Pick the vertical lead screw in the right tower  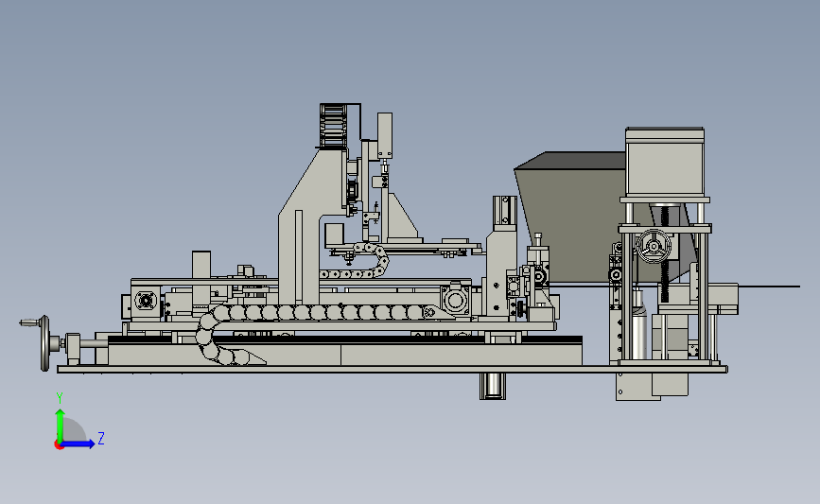665,253
